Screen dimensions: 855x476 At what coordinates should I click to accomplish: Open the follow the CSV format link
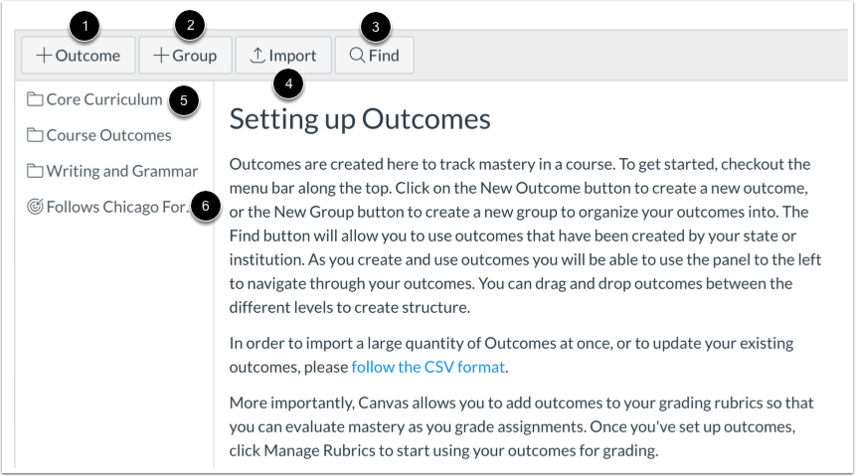[x=428, y=367]
